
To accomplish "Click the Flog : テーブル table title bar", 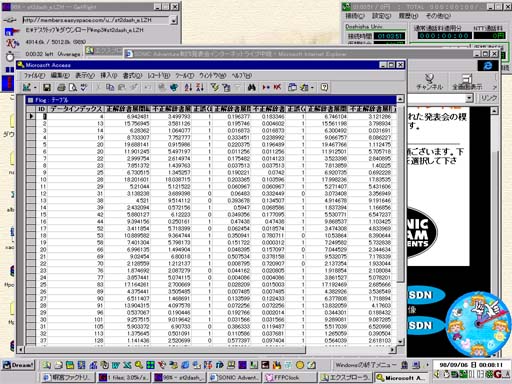I will pos(211,100).
